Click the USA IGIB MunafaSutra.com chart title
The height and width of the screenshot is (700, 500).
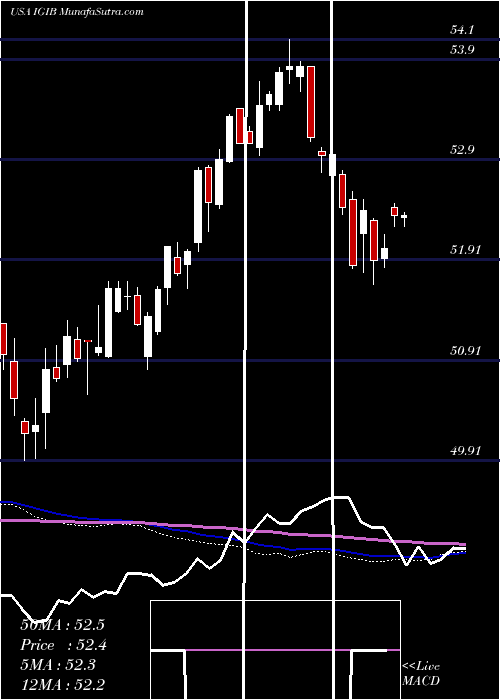[x=76, y=12]
